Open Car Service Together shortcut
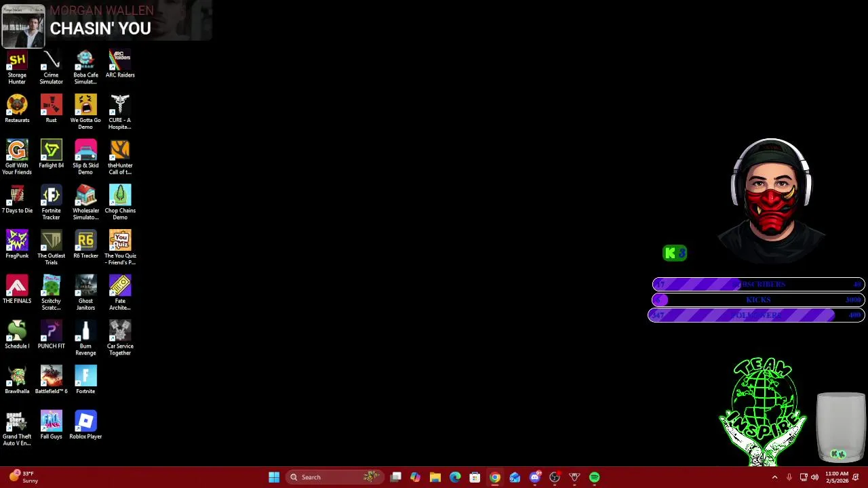Screen dimensions: 868x488 pos(120,338)
